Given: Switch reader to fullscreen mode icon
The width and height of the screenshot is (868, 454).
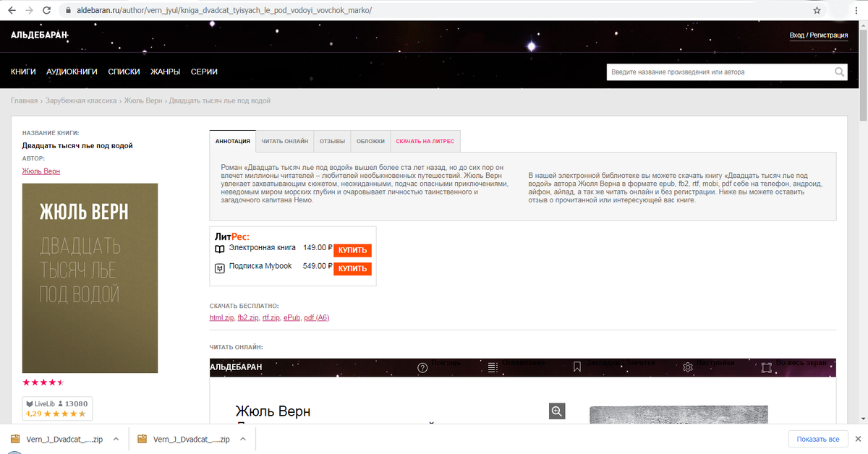Looking at the screenshot, I should point(767,367).
